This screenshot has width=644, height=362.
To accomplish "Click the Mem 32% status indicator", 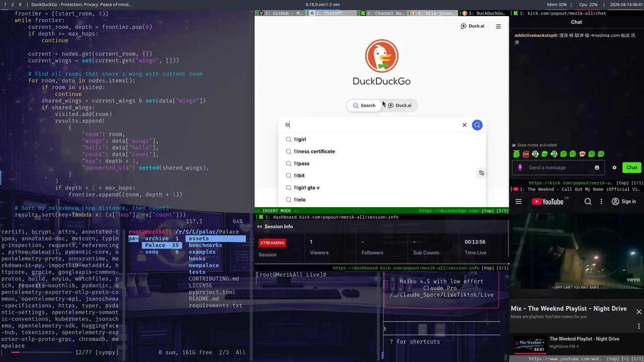I will (557, 5).
